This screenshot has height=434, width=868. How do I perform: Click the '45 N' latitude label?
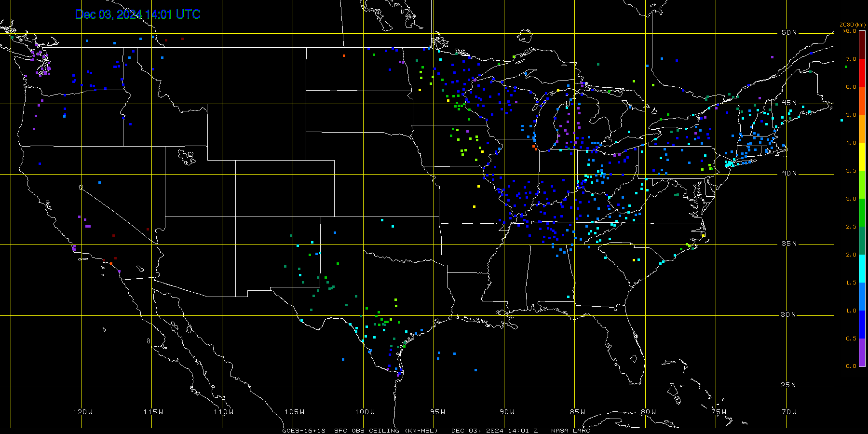click(x=789, y=103)
